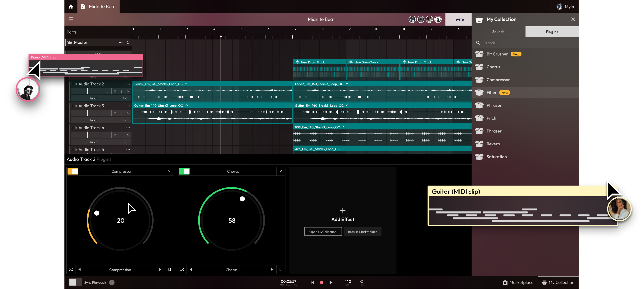Image resolution: width=644 pixels, height=289 pixels.
Task: Disable the Compressor effect toggle
Action: point(73,171)
